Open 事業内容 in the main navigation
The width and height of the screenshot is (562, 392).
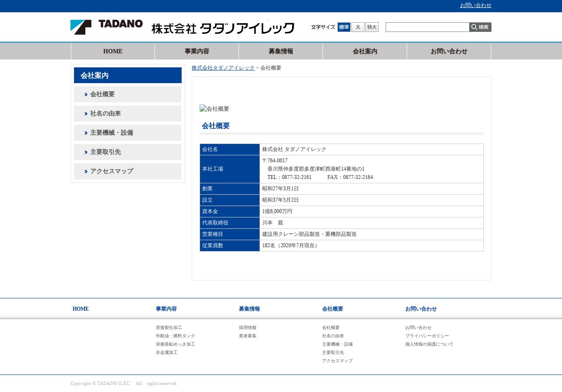tap(197, 51)
